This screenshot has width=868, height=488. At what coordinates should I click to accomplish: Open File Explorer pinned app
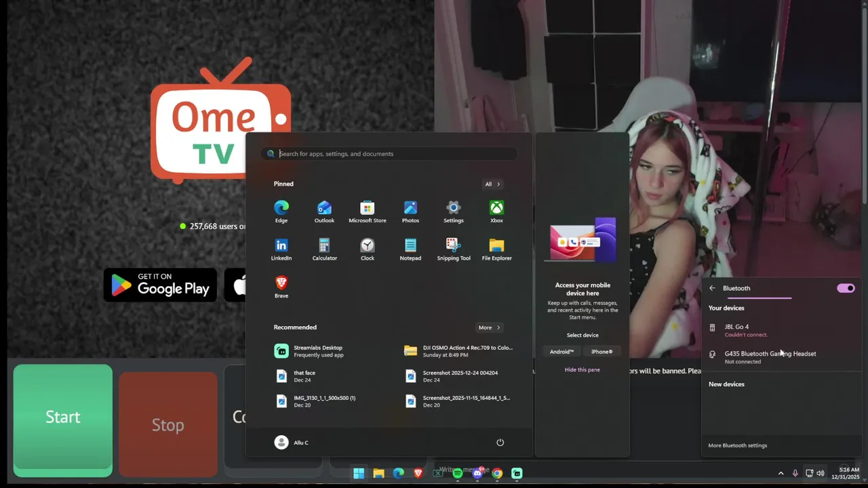[496, 249]
